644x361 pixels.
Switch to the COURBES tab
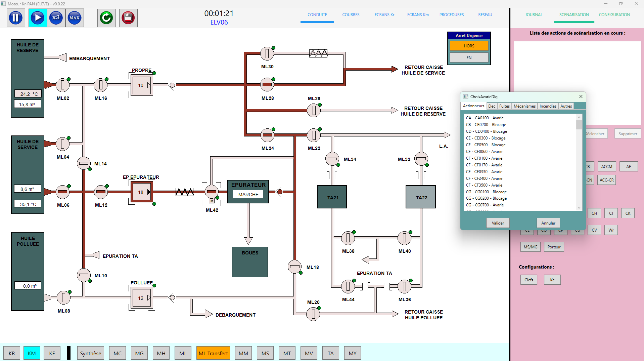pos(351,15)
